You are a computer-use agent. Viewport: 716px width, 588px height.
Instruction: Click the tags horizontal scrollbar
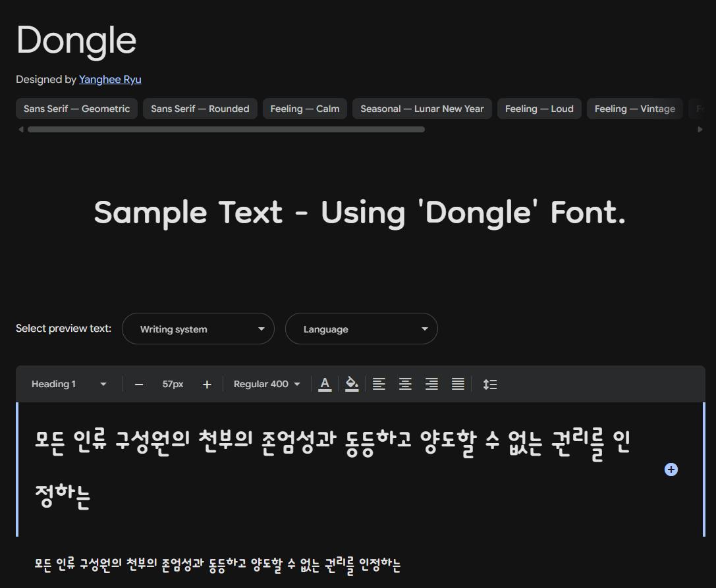point(226,130)
